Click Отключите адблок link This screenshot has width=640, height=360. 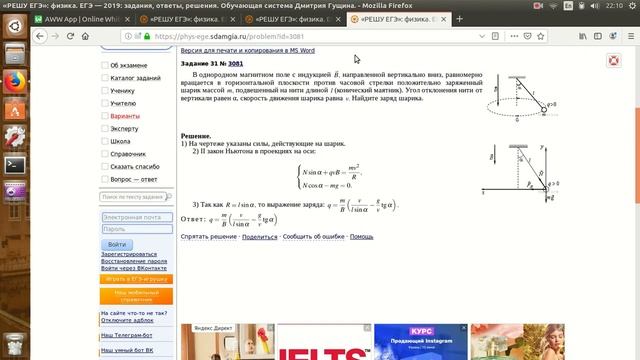pyautogui.click(x=127, y=320)
